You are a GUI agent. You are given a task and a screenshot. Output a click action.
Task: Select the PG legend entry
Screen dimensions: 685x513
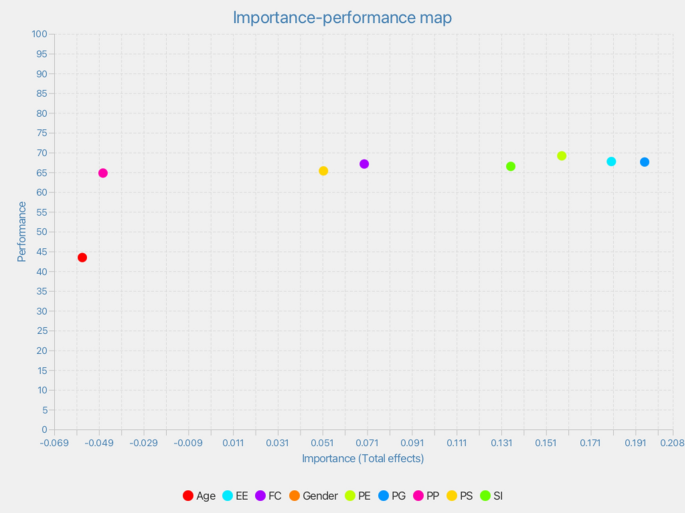[391, 496]
